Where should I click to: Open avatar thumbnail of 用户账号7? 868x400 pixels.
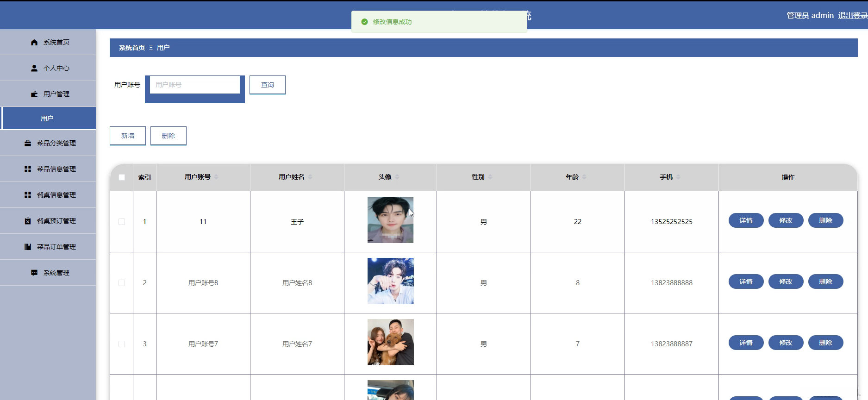click(391, 342)
